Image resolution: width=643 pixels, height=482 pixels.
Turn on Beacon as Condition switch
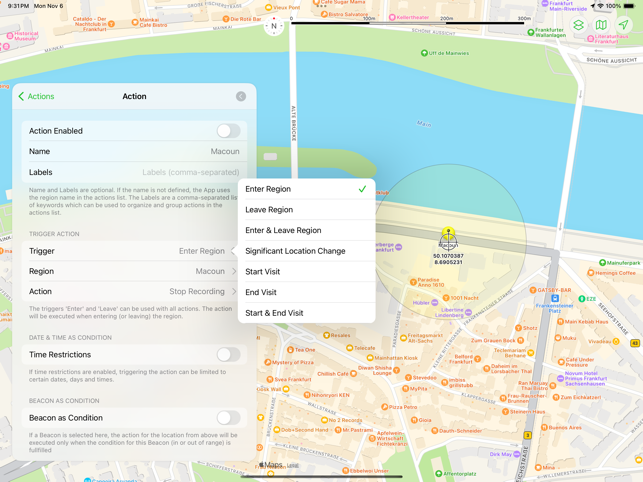coord(228,418)
